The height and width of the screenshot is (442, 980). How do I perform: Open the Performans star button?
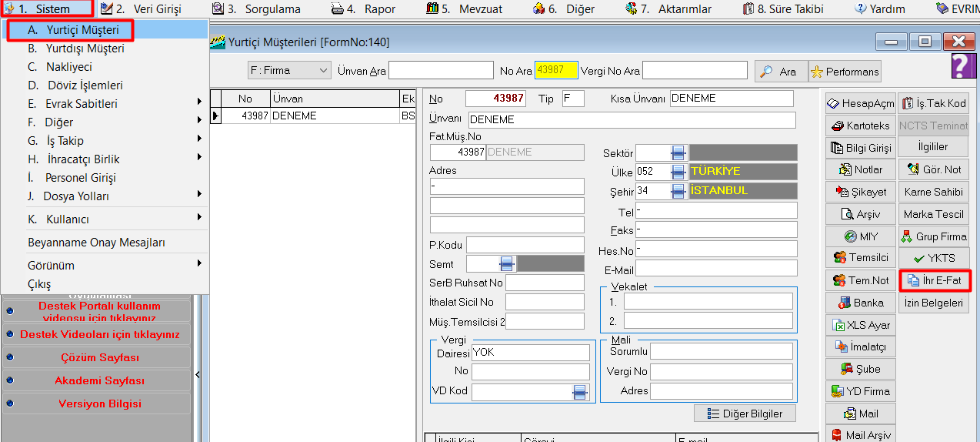point(845,72)
